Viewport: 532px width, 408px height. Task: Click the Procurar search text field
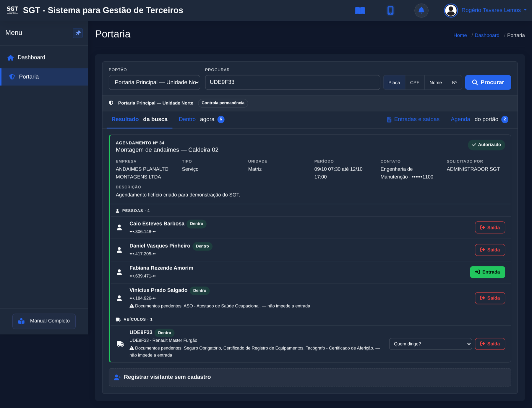(293, 82)
